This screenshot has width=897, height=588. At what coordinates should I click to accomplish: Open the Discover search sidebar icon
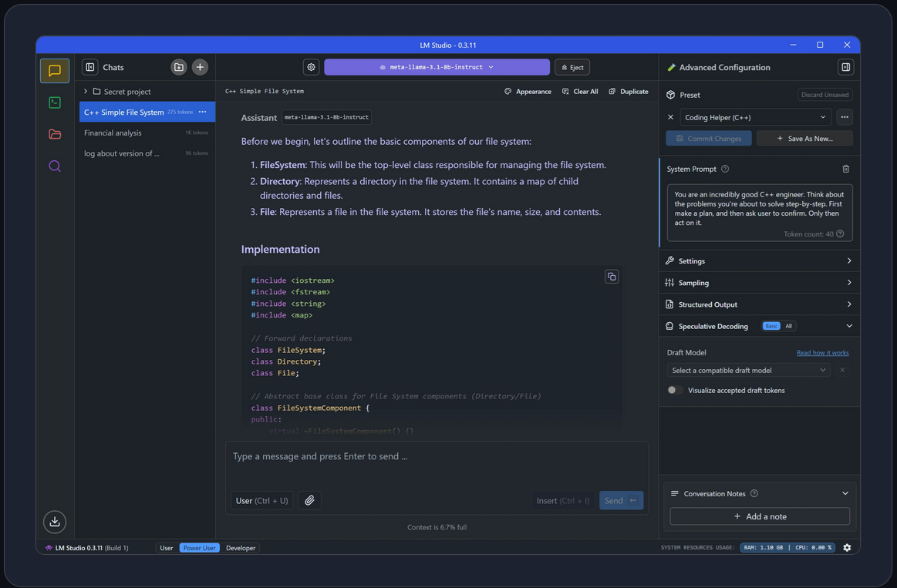click(55, 166)
